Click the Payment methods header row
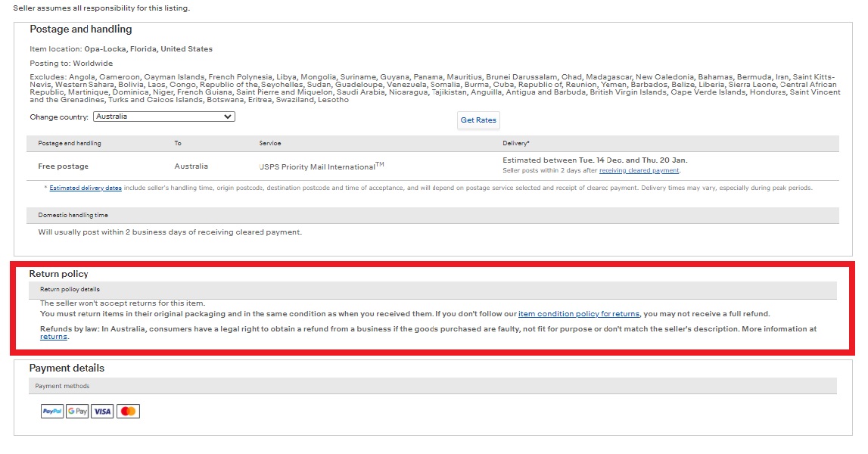The image size is (868, 454). pos(433,386)
